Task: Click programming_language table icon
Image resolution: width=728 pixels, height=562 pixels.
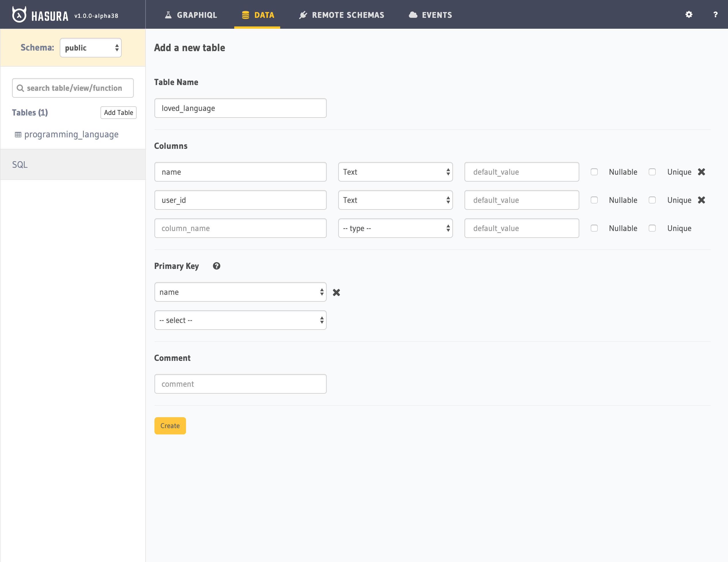Action: [x=18, y=135]
